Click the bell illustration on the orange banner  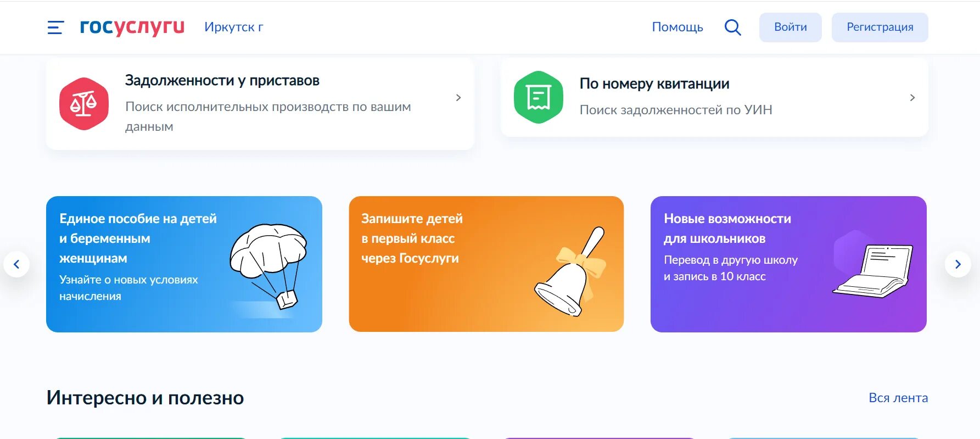570,272
